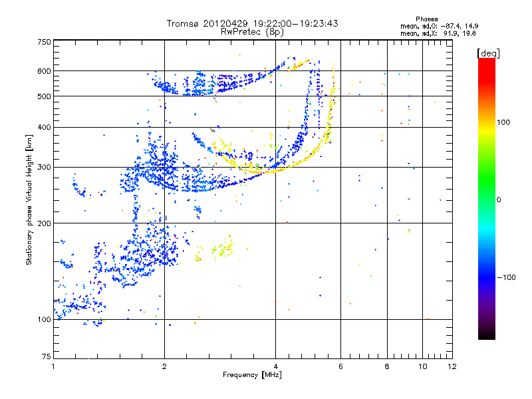532x399 pixels.
Task: Select the 75 height tick label
Action: coord(47,356)
